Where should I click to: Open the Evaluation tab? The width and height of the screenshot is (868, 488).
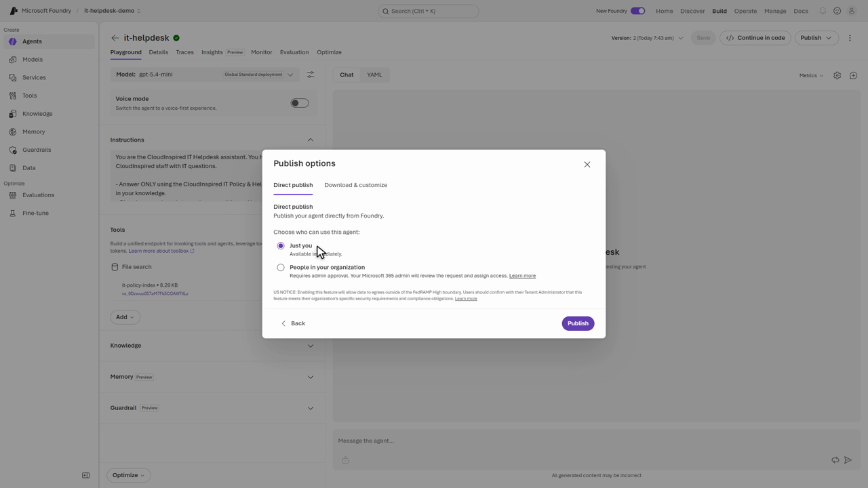294,52
